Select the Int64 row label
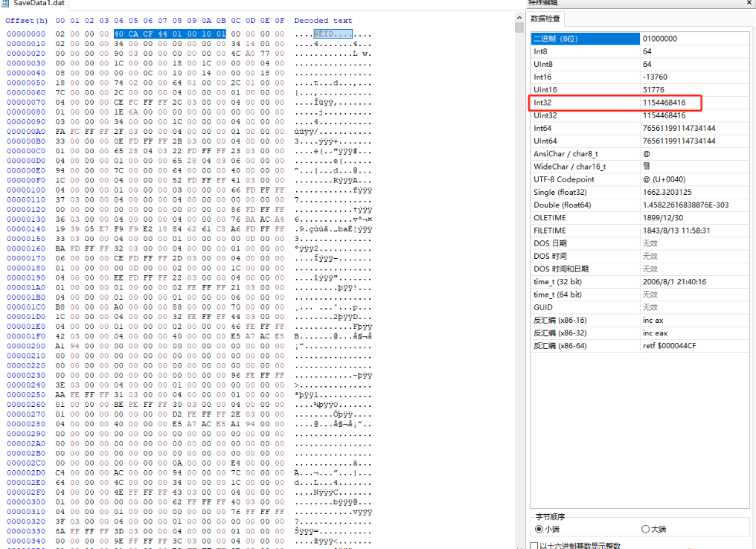The image size is (756, 549). 542,128
